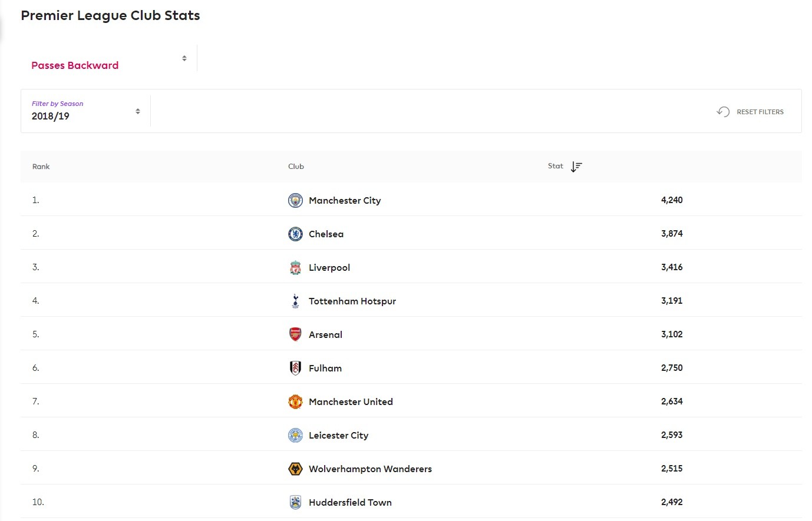
Task: Click the Chelsea club badge icon
Action: coord(295,234)
